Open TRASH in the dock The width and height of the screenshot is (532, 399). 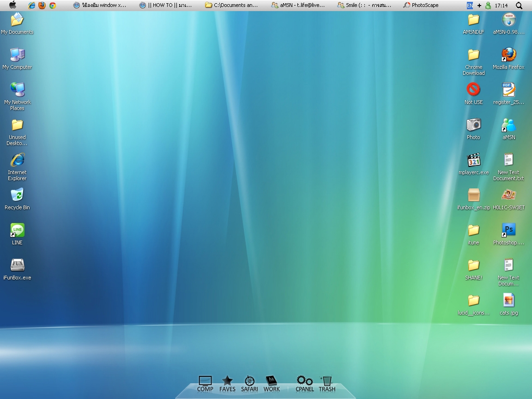tap(327, 384)
